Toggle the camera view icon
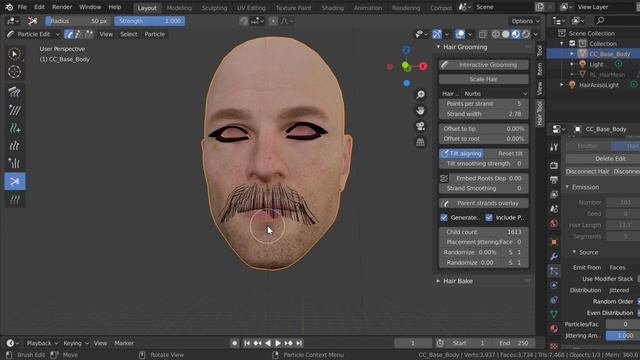640x360 pixels. tap(420, 126)
